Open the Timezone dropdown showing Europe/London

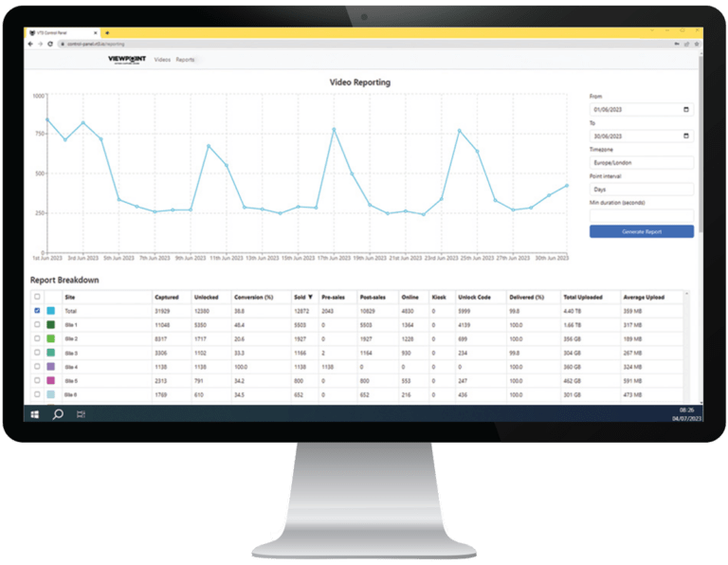[x=642, y=163]
